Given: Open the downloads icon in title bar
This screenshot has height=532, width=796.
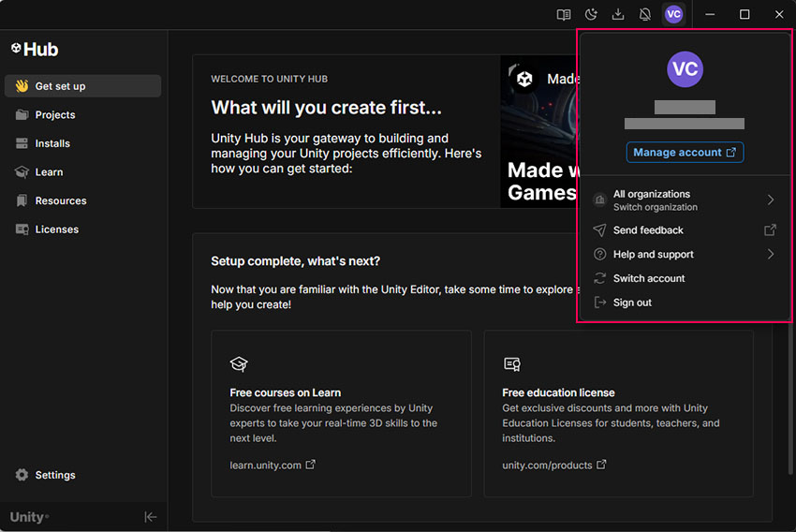Looking at the screenshot, I should pos(618,14).
